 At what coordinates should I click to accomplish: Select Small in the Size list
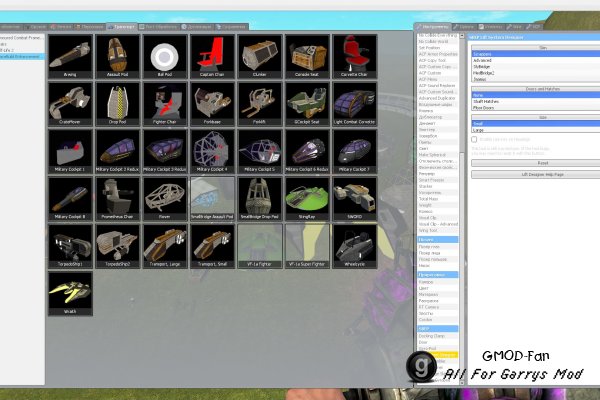536,124
